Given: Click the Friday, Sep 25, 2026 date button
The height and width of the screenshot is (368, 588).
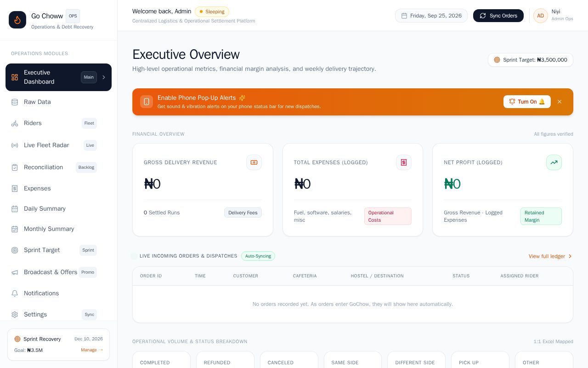Looking at the screenshot, I should point(431,16).
